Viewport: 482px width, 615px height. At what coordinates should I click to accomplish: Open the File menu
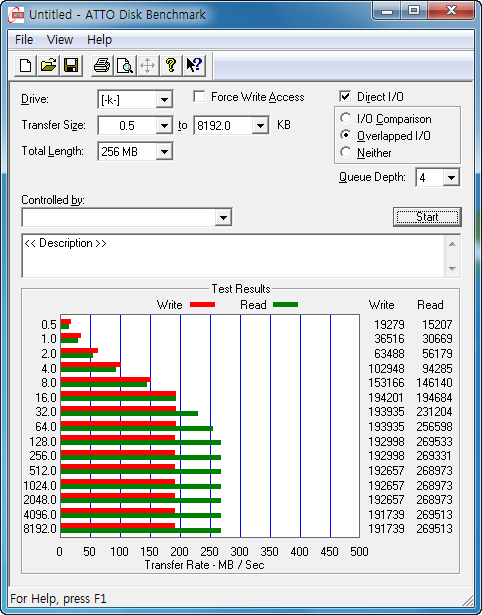point(24,40)
